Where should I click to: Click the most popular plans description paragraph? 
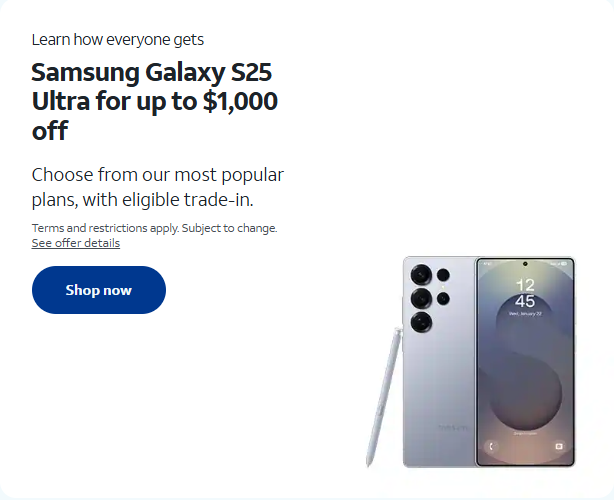(157, 187)
